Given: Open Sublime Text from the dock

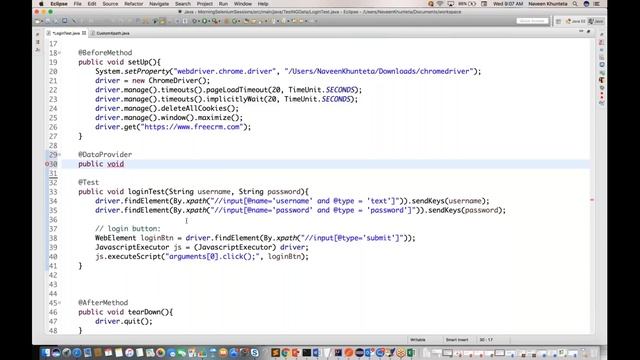Looking at the screenshot, I should (276, 353).
